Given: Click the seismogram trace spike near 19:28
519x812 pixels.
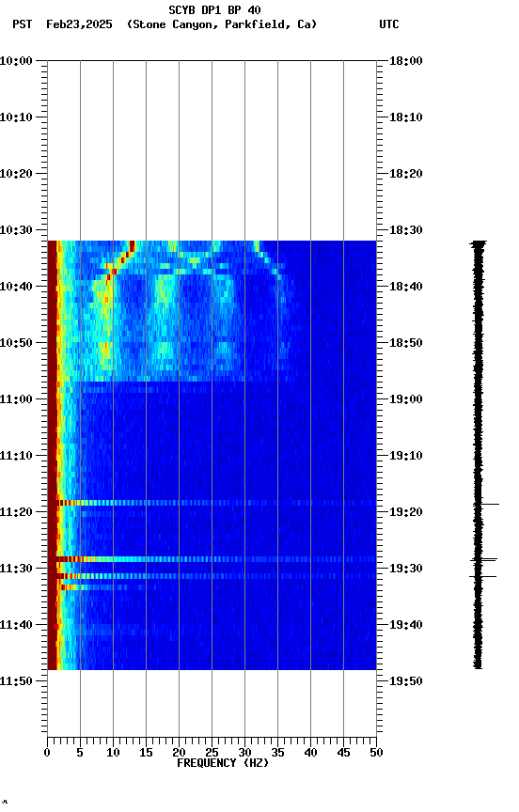Looking at the screenshot, I should (484, 560).
